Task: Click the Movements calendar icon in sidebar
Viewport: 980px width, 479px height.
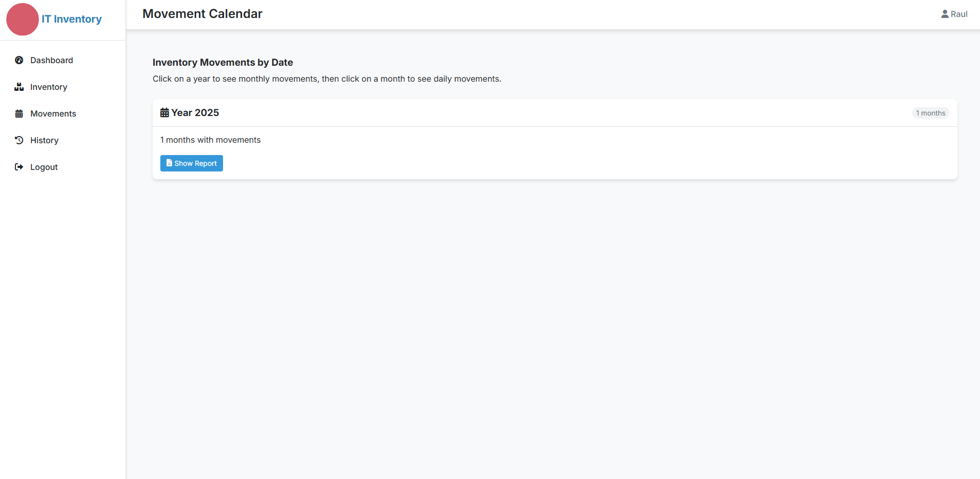Action: [x=19, y=113]
